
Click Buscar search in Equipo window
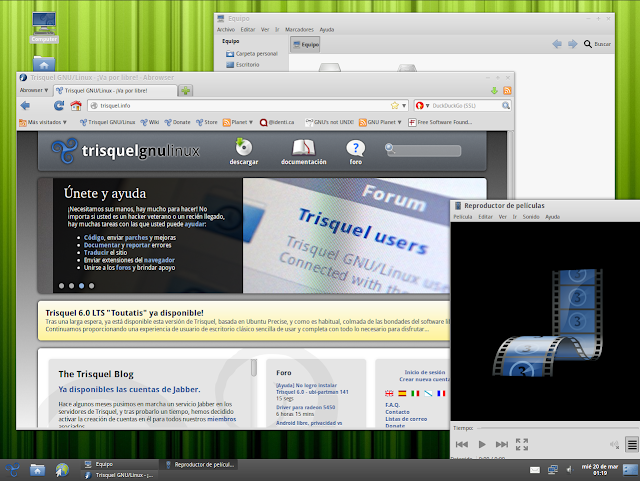point(597,44)
